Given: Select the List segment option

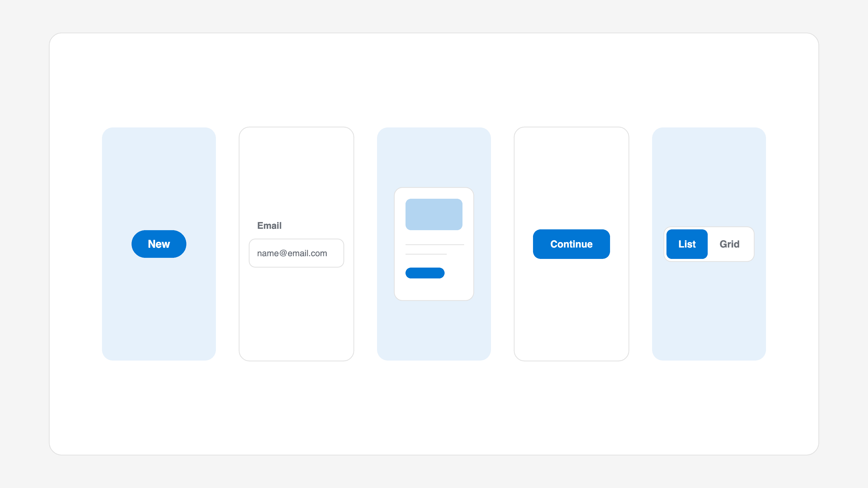Looking at the screenshot, I should click(687, 244).
